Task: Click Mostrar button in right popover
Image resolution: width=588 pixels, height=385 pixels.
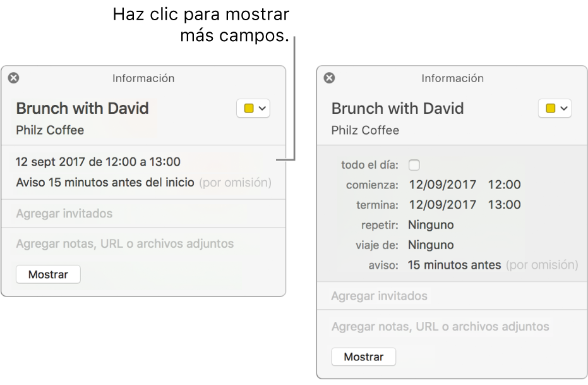Action: coord(363,357)
